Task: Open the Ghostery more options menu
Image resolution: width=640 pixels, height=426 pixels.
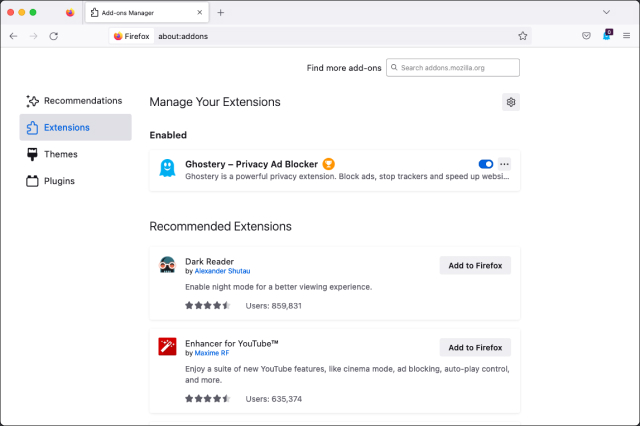Action: (x=505, y=164)
